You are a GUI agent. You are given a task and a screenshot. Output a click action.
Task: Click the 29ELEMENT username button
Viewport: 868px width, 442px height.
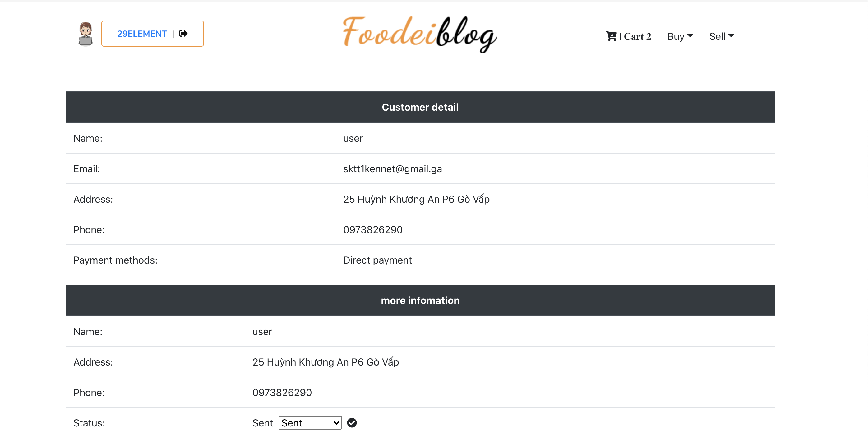[142, 33]
